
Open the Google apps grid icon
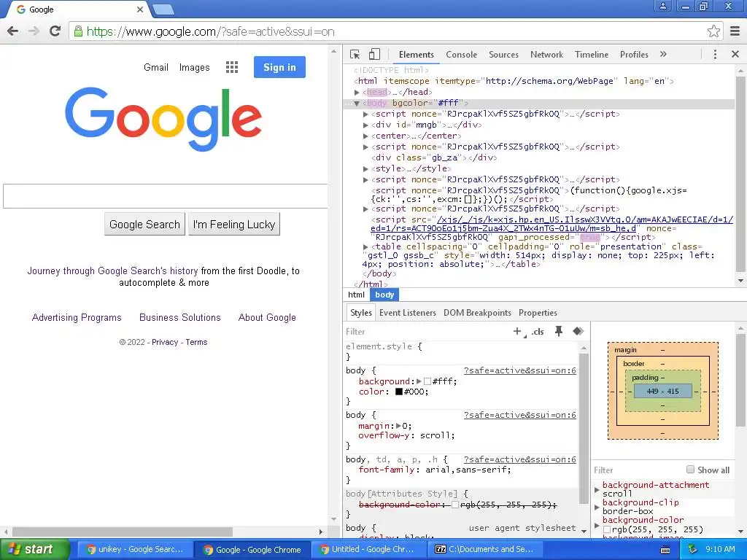(x=232, y=67)
